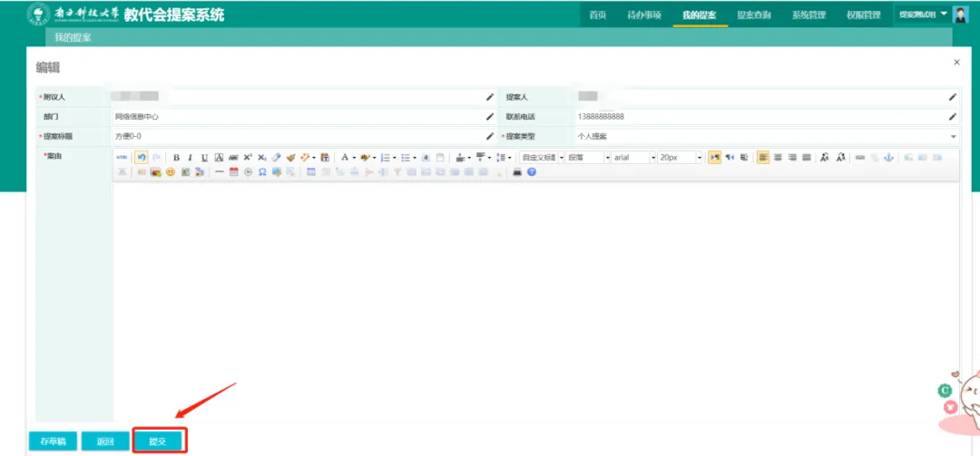Insert emoticon using the smiley icon
The width and height of the screenshot is (980, 456).
(170, 171)
